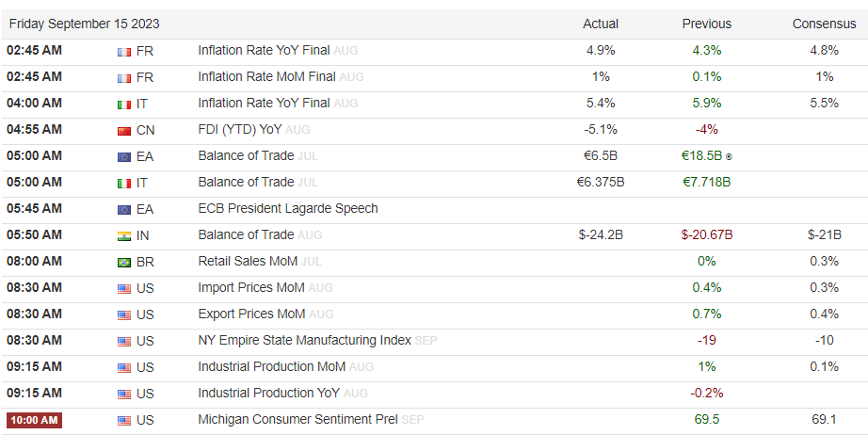Click the US flag beside Michigan Consumer Sentiment
Image resolution: width=868 pixels, height=435 pixels.
[124, 420]
